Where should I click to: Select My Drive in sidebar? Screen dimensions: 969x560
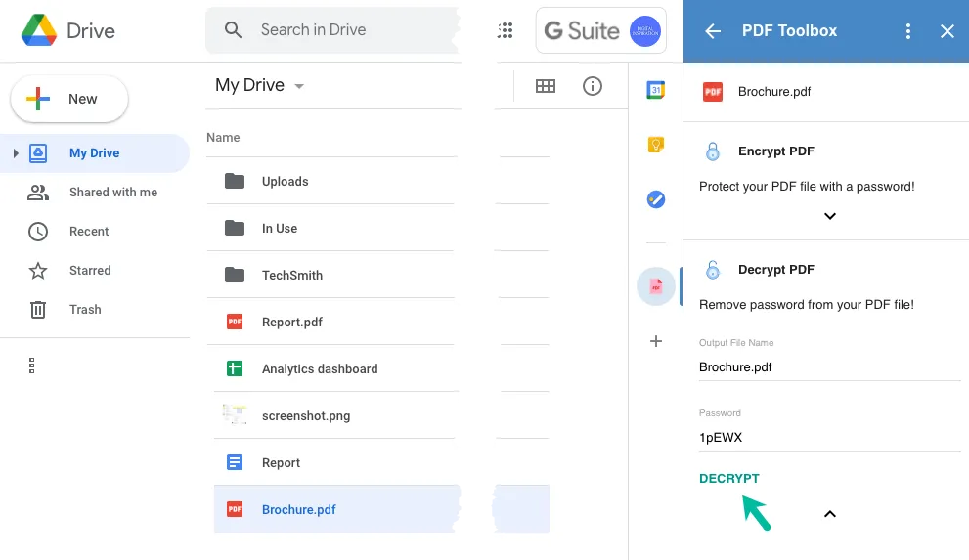[95, 153]
